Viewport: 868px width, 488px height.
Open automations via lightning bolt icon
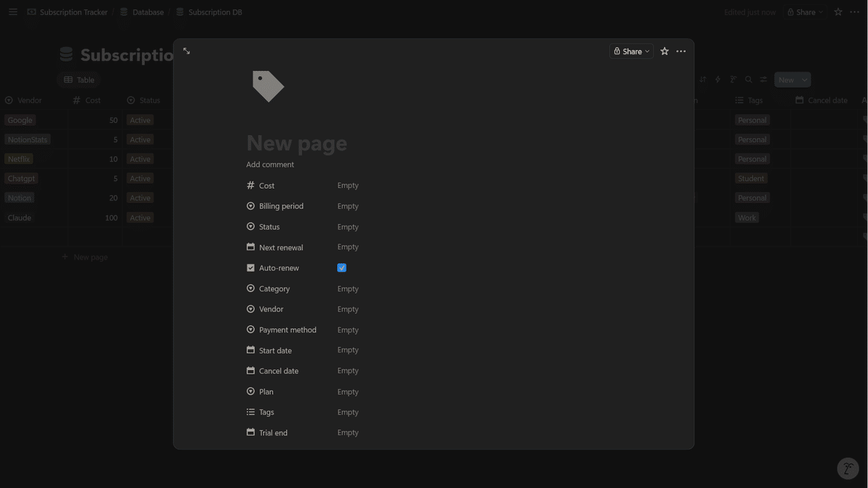[x=718, y=80]
